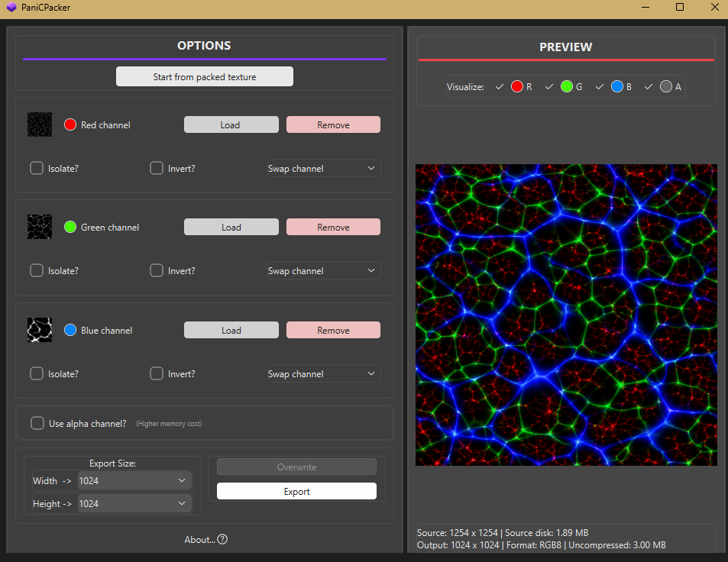Click the Overwrite button
The image size is (728, 562).
(x=296, y=467)
